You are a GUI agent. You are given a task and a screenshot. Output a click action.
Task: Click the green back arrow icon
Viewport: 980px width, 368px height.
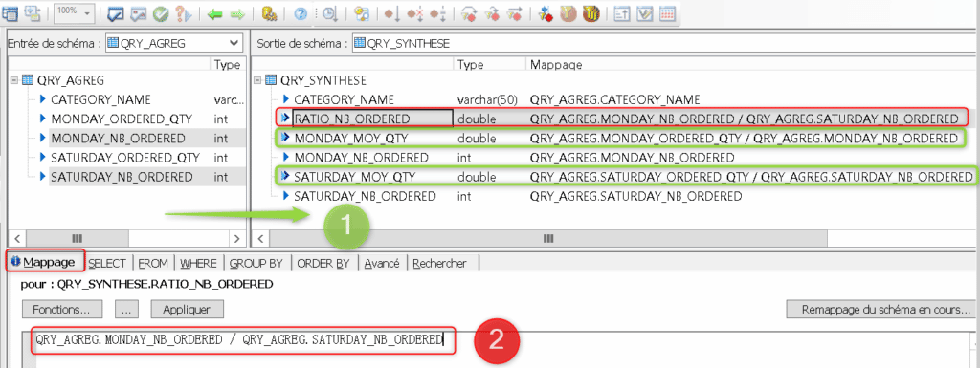pyautogui.click(x=216, y=13)
